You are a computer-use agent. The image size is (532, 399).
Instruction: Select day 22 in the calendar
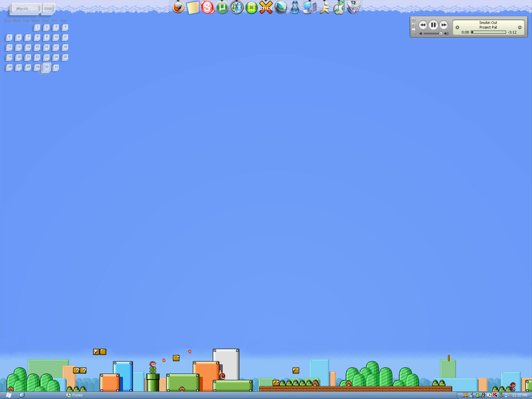coord(37,58)
